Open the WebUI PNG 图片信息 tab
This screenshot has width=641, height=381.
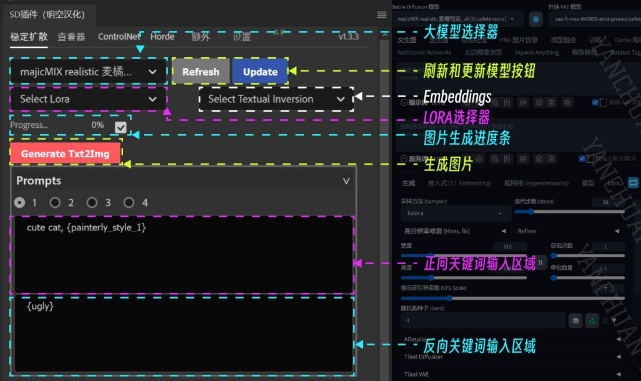518,40
